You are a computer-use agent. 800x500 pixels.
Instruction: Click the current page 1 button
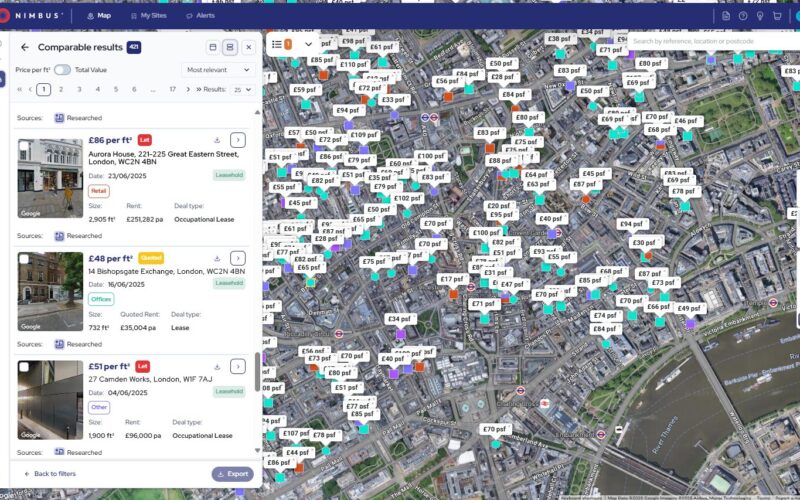tap(43, 89)
